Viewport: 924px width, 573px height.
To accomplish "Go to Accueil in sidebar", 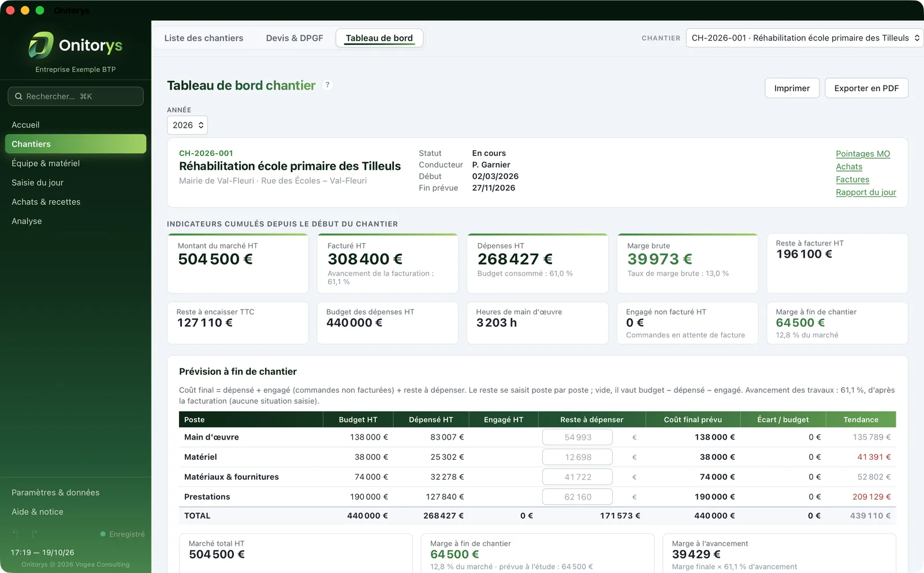I will 76,125.
